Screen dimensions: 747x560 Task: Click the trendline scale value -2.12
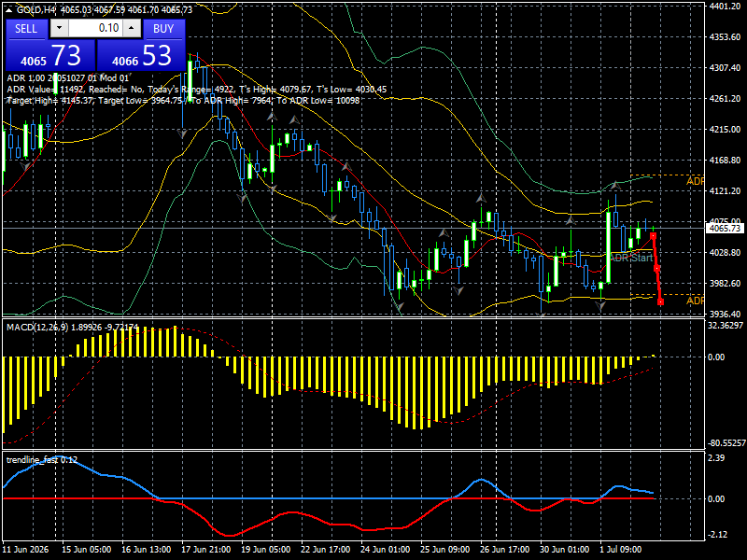coord(717,535)
